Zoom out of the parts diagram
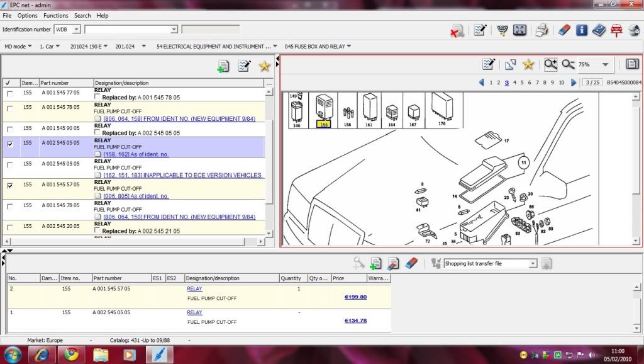Image resolution: width=644 pixels, height=364 pixels. coord(568,64)
